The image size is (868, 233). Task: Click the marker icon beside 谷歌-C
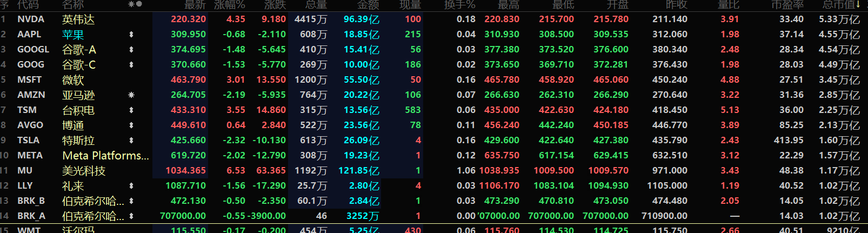click(x=131, y=65)
